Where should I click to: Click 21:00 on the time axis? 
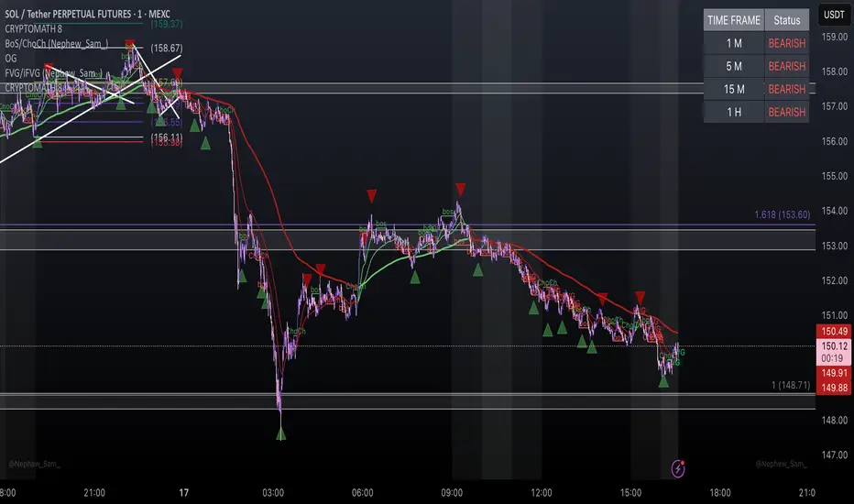(94, 493)
